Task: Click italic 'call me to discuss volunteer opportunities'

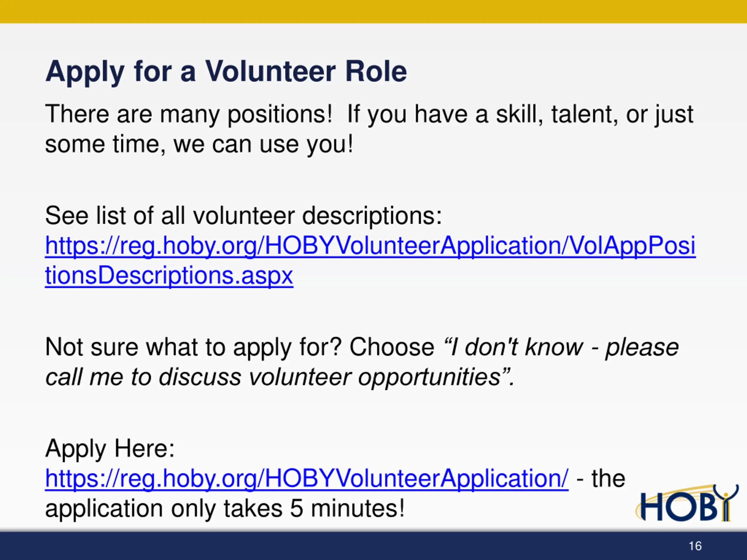Action: click(273, 377)
